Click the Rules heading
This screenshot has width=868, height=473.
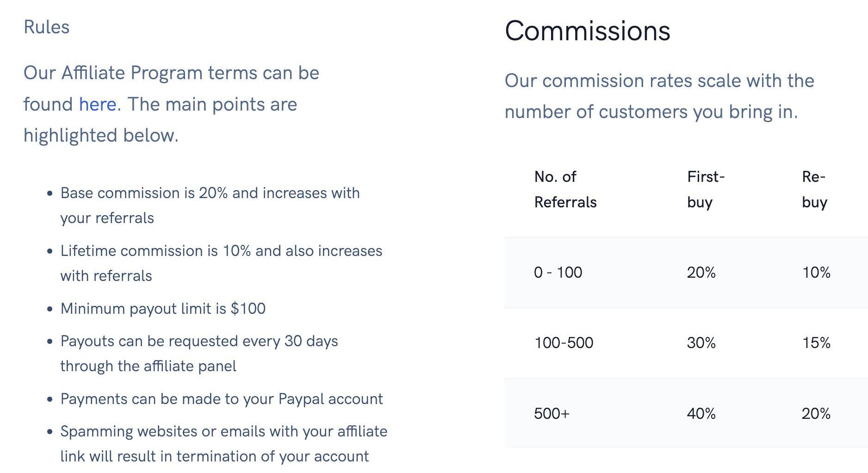pyautogui.click(x=46, y=27)
